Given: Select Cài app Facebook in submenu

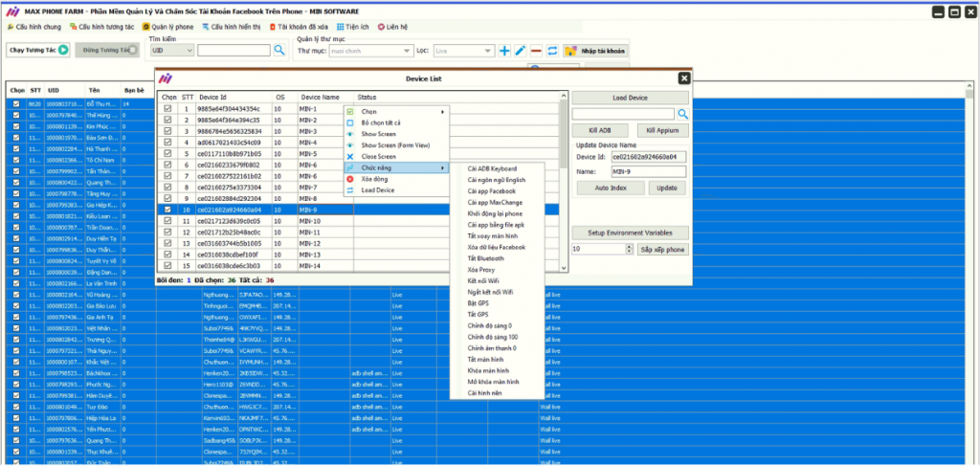Looking at the screenshot, I should [x=497, y=191].
